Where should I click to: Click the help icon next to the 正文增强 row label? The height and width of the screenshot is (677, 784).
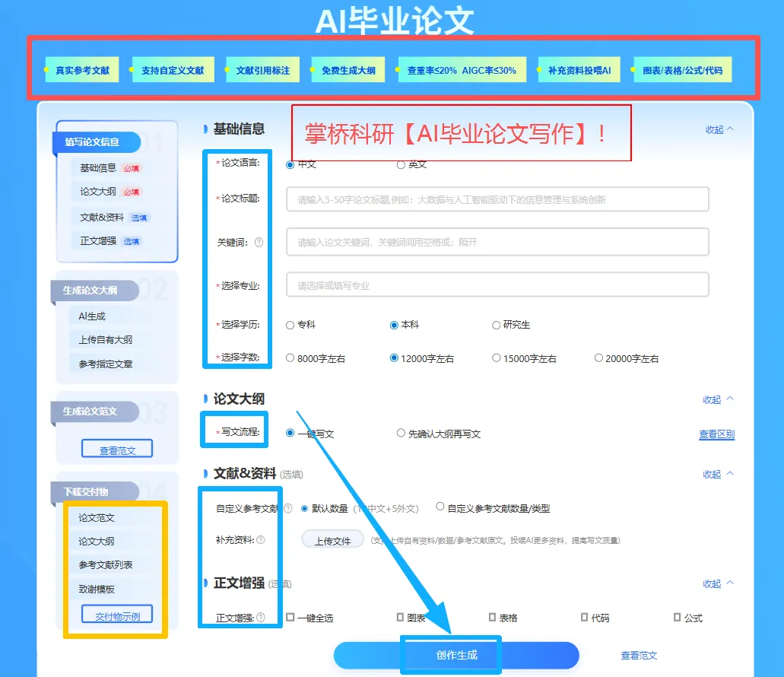261,618
